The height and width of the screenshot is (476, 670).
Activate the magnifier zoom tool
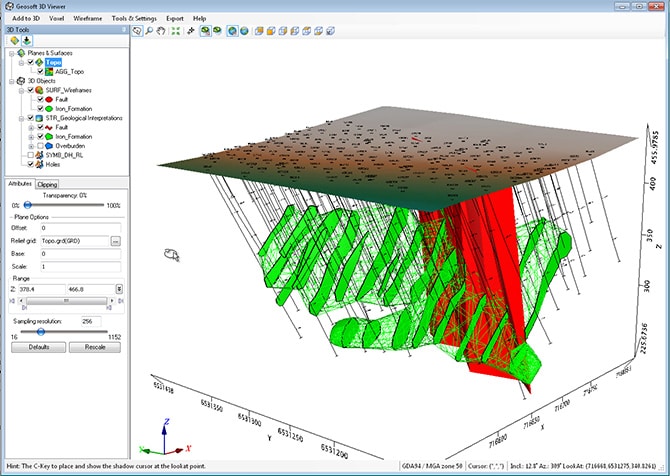pos(149,31)
